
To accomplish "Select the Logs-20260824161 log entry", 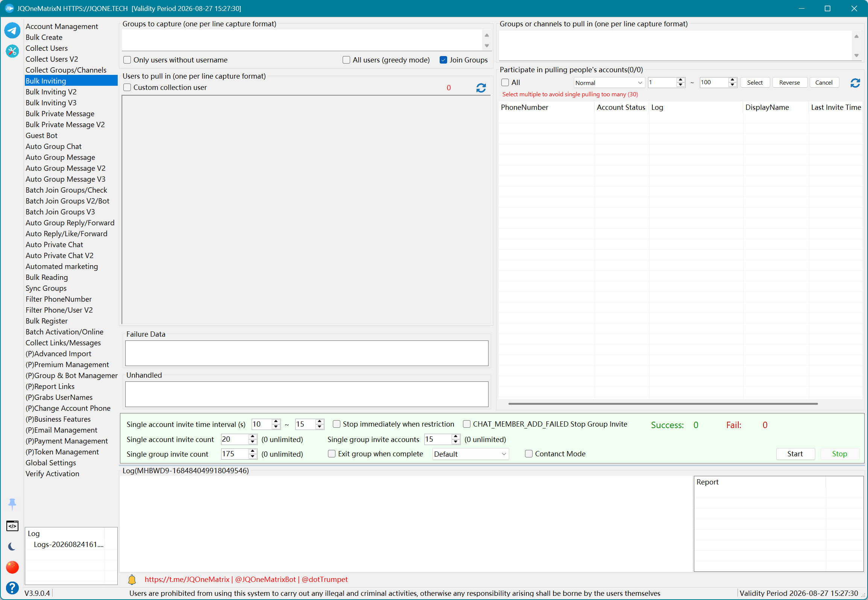I will pos(68,544).
